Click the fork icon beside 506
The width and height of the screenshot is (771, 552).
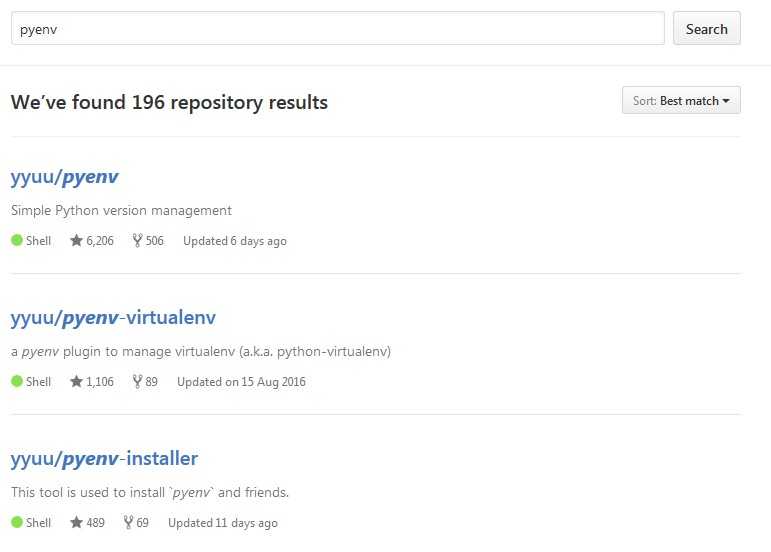(x=137, y=240)
